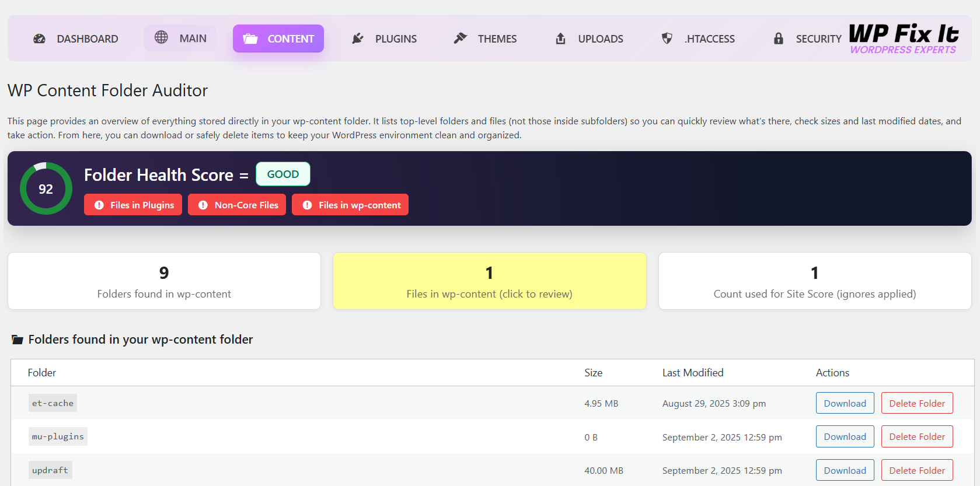Open the Dashboard tab
The height and width of the screenshot is (486, 980).
(x=76, y=39)
